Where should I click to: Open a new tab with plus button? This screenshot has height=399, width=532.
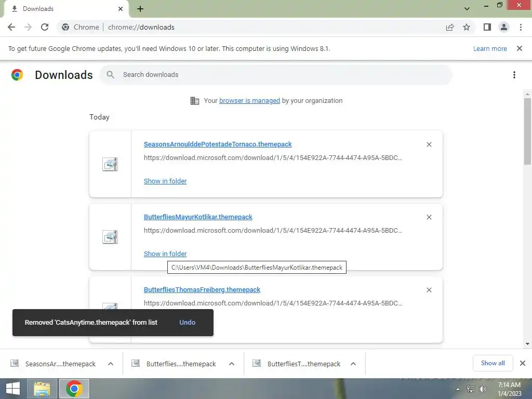(140, 9)
